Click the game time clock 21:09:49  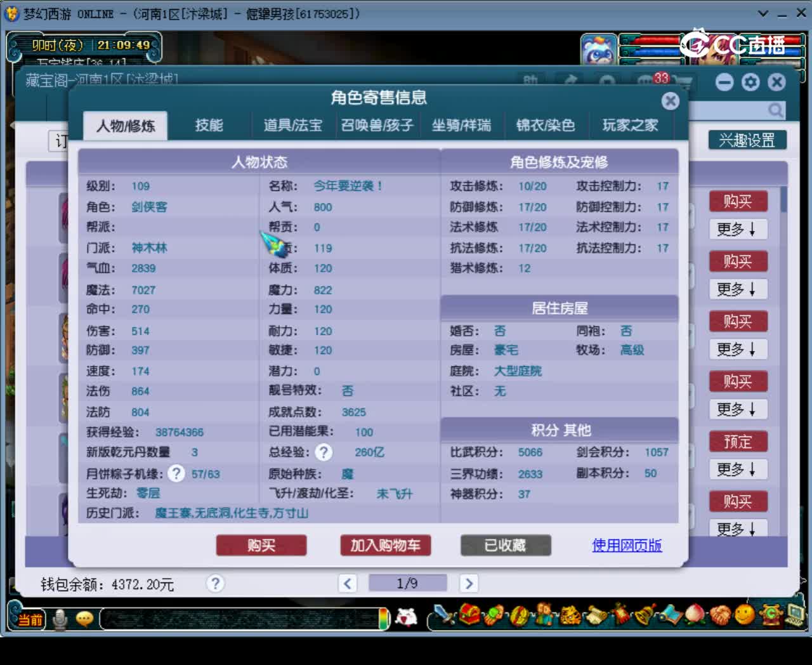(124, 45)
